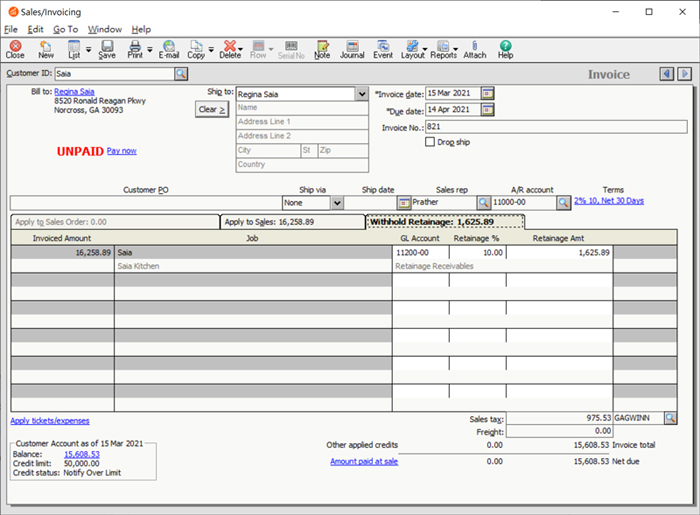Expand the Ship to dropdown

point(361,94)
